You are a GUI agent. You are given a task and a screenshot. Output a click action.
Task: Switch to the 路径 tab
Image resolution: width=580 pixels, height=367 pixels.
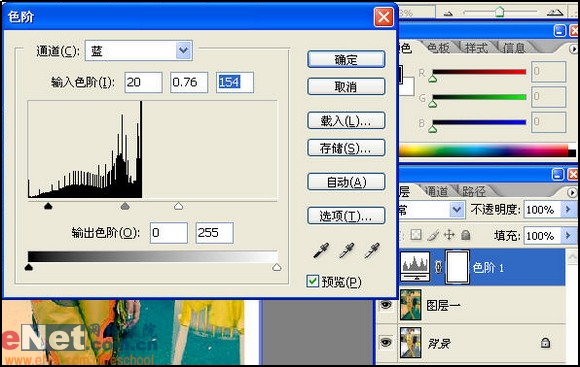pos(473,191)
